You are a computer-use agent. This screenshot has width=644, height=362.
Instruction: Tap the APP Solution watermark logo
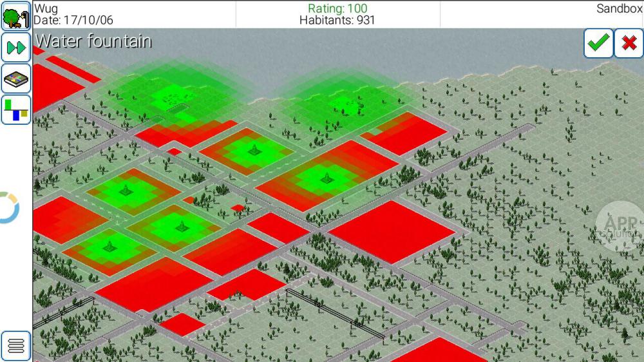[x=618, y=225]
